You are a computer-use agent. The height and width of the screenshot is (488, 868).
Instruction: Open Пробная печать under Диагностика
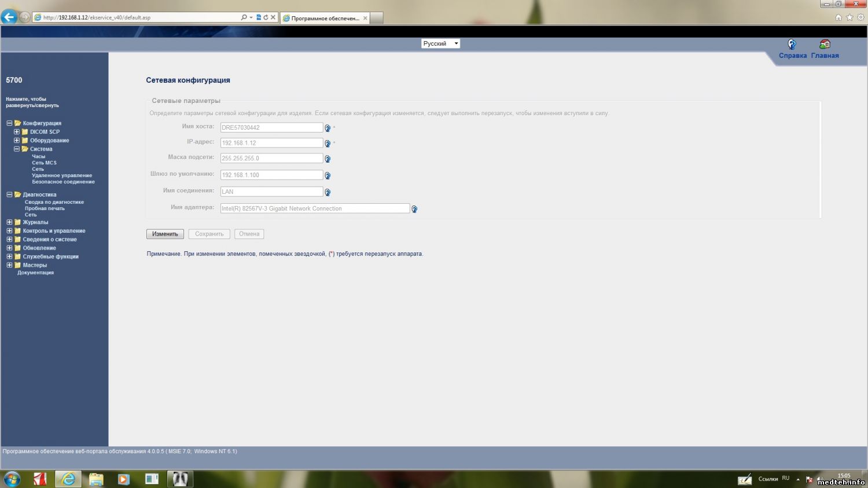click(45, 208)
